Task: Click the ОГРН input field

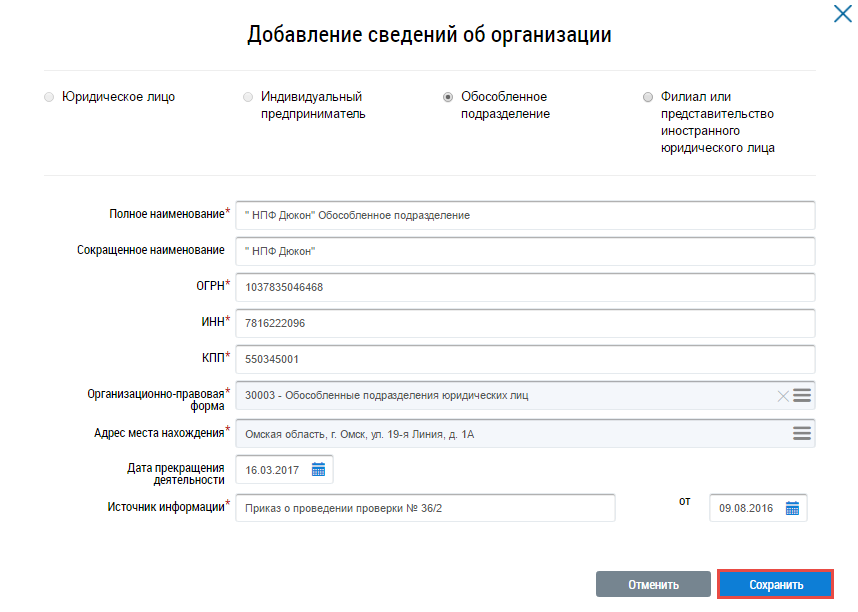Action: (x=525, y=287)
